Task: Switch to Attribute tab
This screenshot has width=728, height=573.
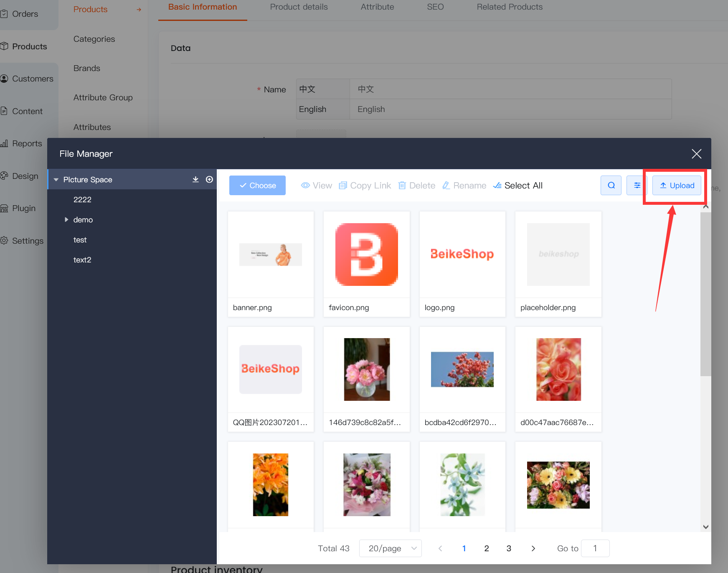Action: point(377,7)
